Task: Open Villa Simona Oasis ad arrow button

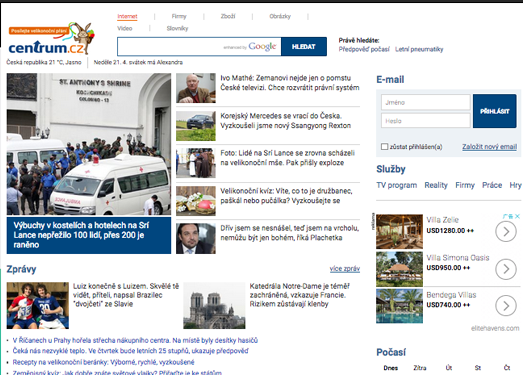Action: (x=506, y=269)
